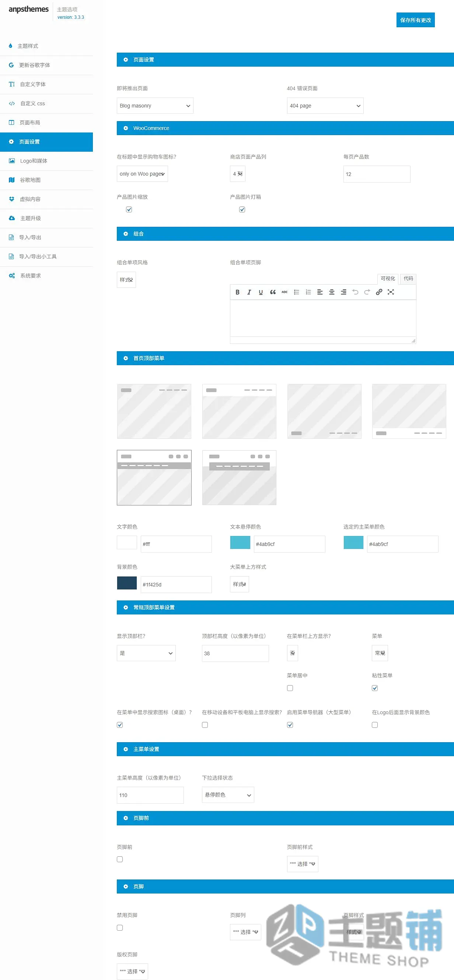Click the image icon beside Logo和媒体
Viewport: 454px width, 980px height.
[x=12, y=161]
